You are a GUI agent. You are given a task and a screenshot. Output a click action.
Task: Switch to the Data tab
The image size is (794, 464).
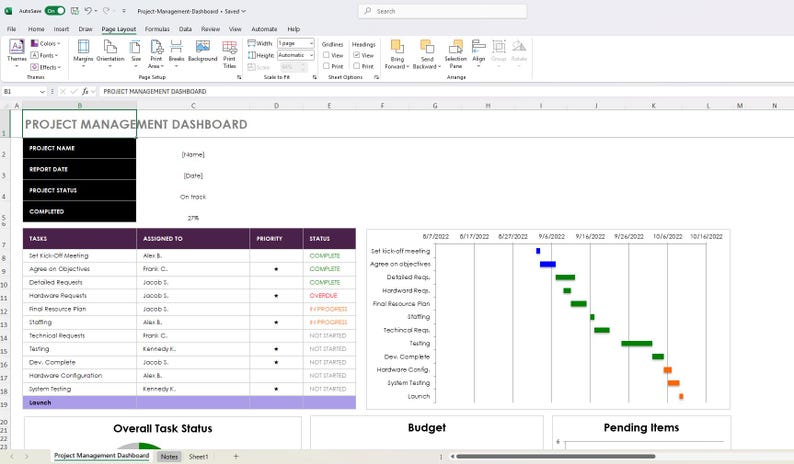tap(185, 29)
